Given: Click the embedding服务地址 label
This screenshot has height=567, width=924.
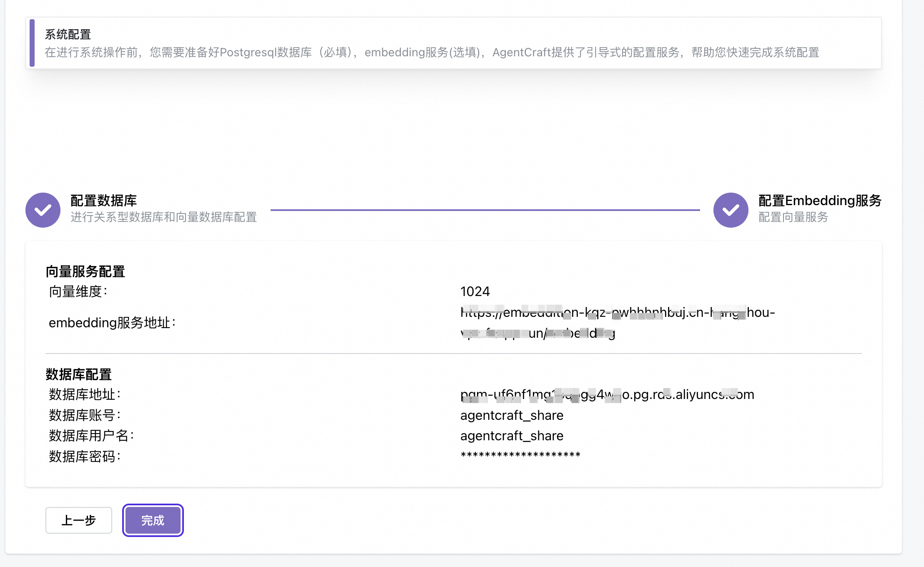Looking at the screenshot, I should coord(112,323).
